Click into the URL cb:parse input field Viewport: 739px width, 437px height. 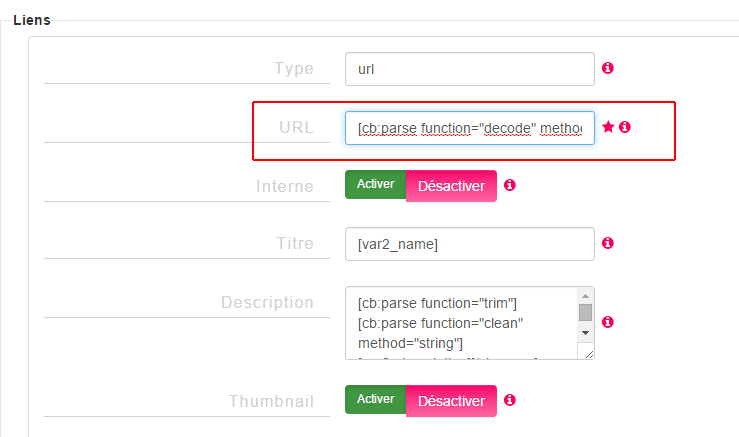tap(469, 128)
